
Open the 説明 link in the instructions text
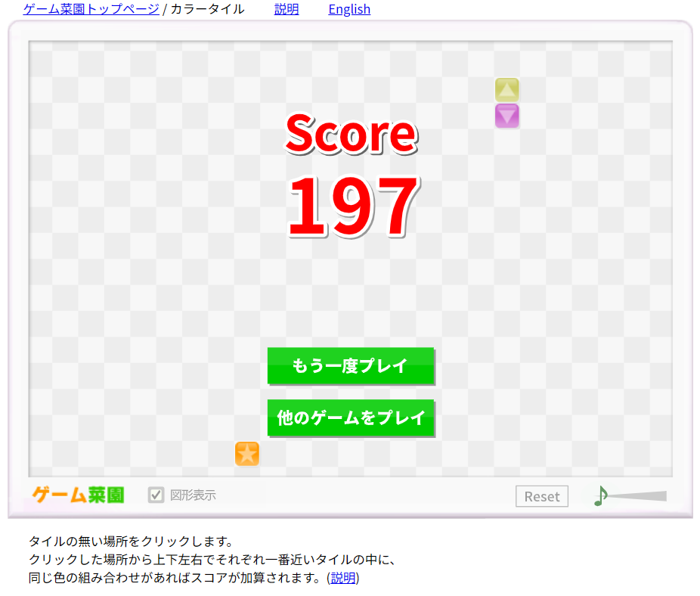(343, 578)
